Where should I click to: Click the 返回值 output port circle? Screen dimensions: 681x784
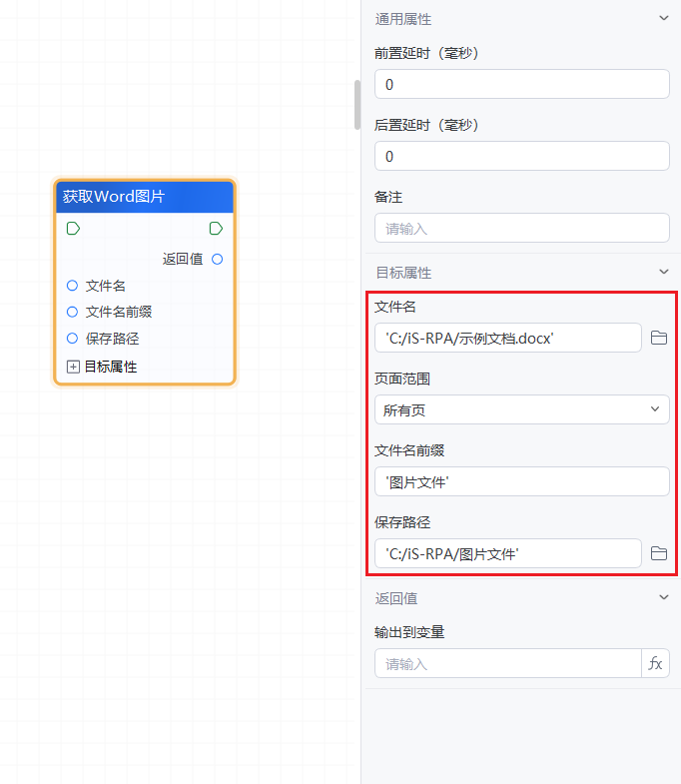point(218,259)
